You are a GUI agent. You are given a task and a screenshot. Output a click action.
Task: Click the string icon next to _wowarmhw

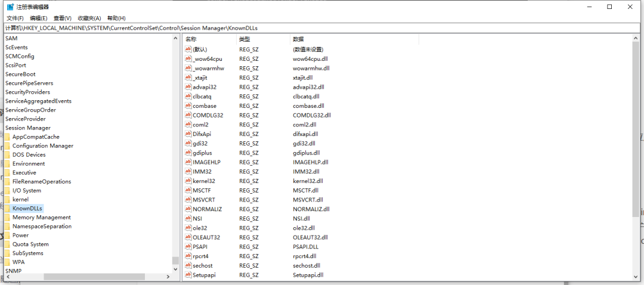coord(188,68)
